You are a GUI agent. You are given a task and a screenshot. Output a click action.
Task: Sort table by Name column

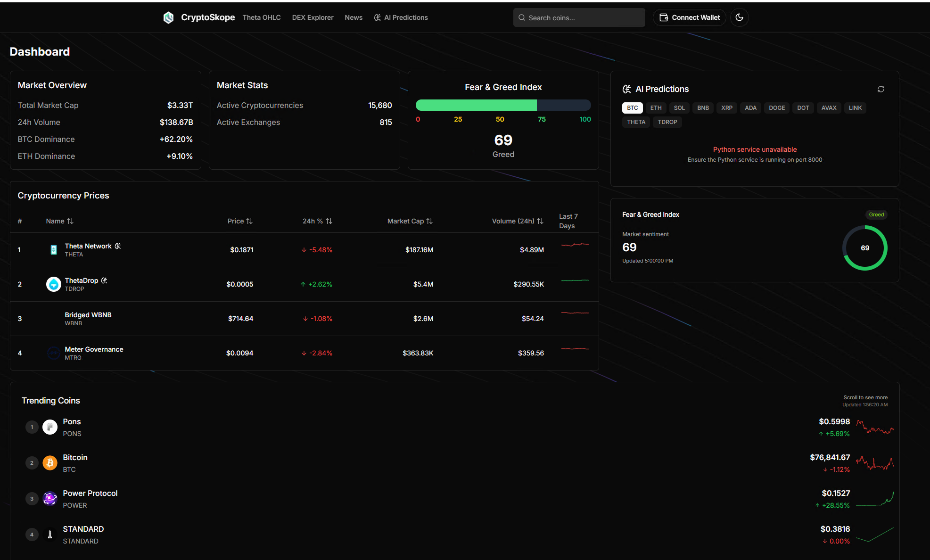(x=59, y=221)
